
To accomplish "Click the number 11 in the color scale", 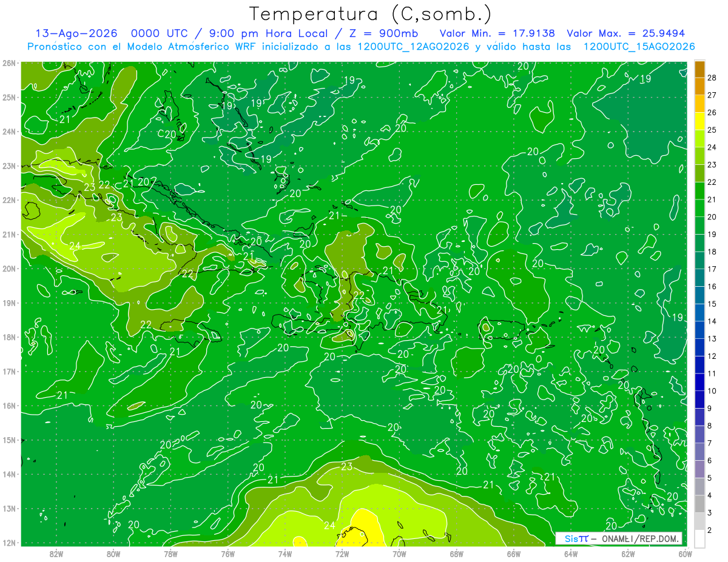I will (712, 373).
